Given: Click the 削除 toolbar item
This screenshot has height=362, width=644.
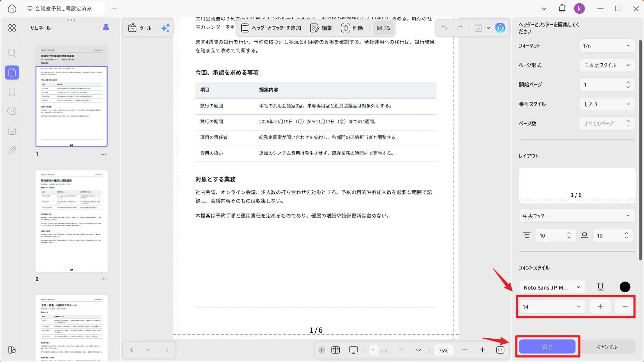Looking at the screenshot, I should tap(352, 28).
